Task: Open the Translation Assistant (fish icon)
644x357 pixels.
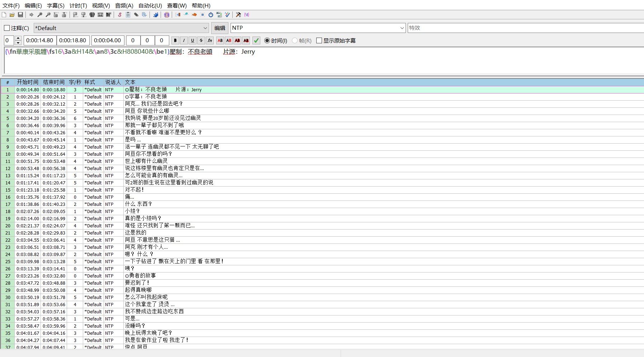Action: pyautogui.click(x=194, y=15)
